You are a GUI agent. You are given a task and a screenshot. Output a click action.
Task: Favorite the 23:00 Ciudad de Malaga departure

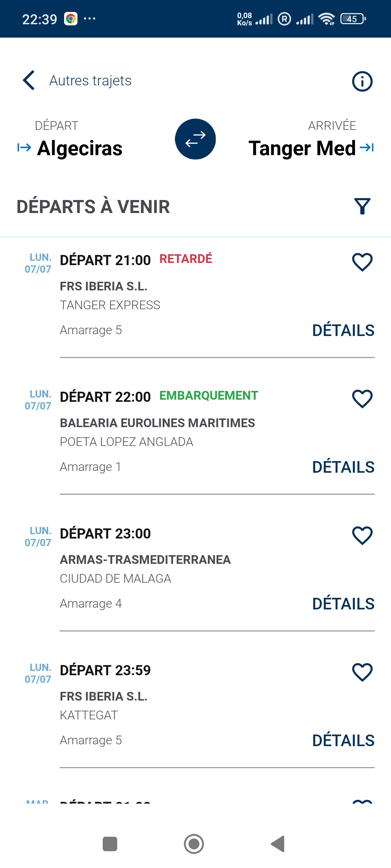pos(362,536)
